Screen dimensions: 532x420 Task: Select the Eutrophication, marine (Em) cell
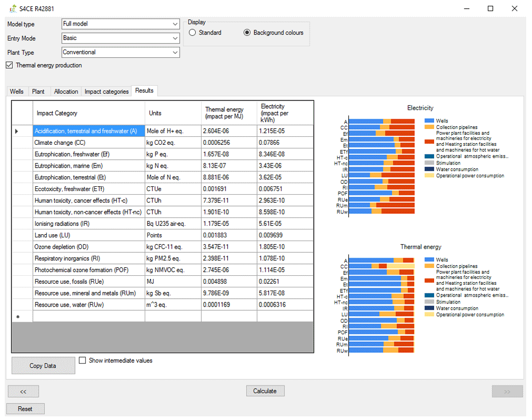[x=88, y=166]
